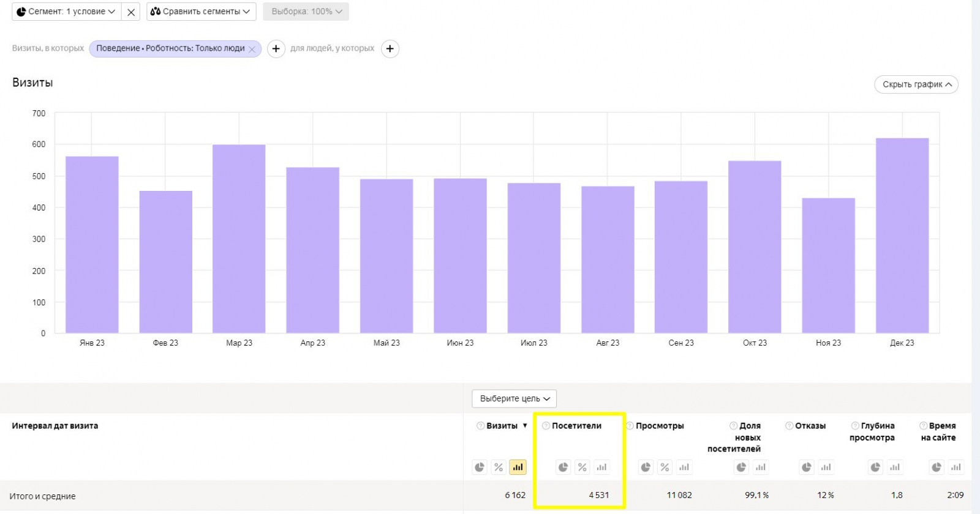
Task: Show bar chart for Время на сайте
Action: pyautogui.click(x=956, y=467)
